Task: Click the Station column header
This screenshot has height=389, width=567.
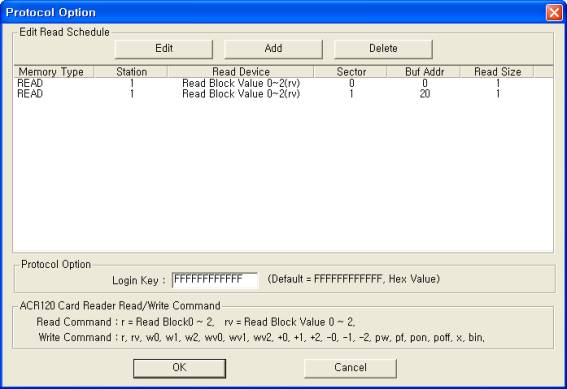Action: (131, 72)
